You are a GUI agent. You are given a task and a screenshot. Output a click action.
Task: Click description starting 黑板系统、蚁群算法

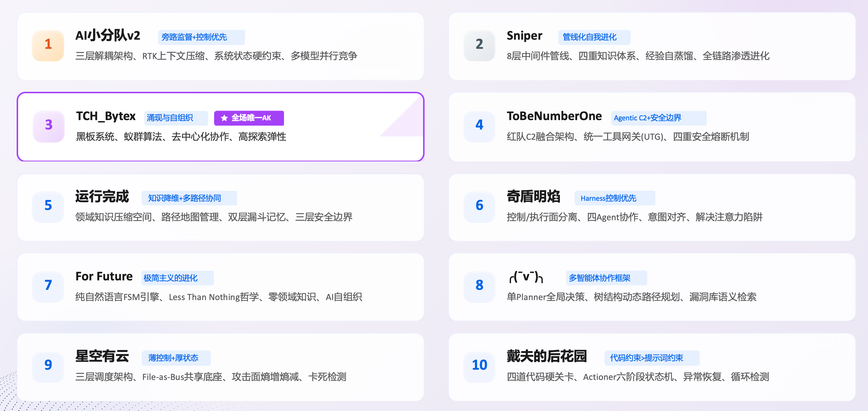point(181,137)
